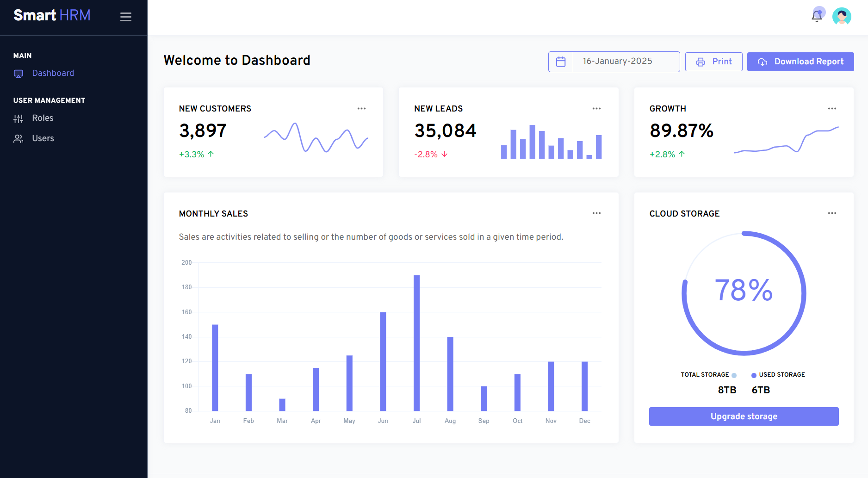Viewport: 868px width, 478px height.
Task: Click the 35,084 new leads value
Action: 445,131
